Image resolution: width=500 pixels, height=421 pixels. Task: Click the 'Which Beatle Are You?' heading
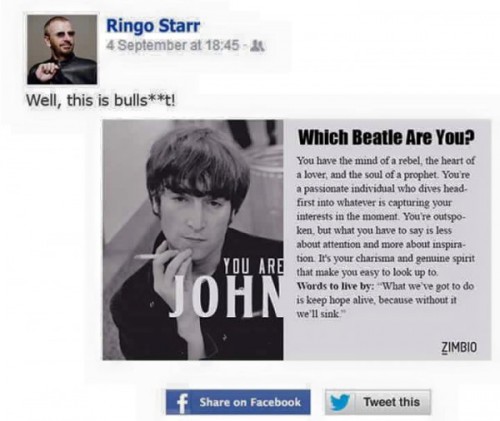(x=386, y=137)
